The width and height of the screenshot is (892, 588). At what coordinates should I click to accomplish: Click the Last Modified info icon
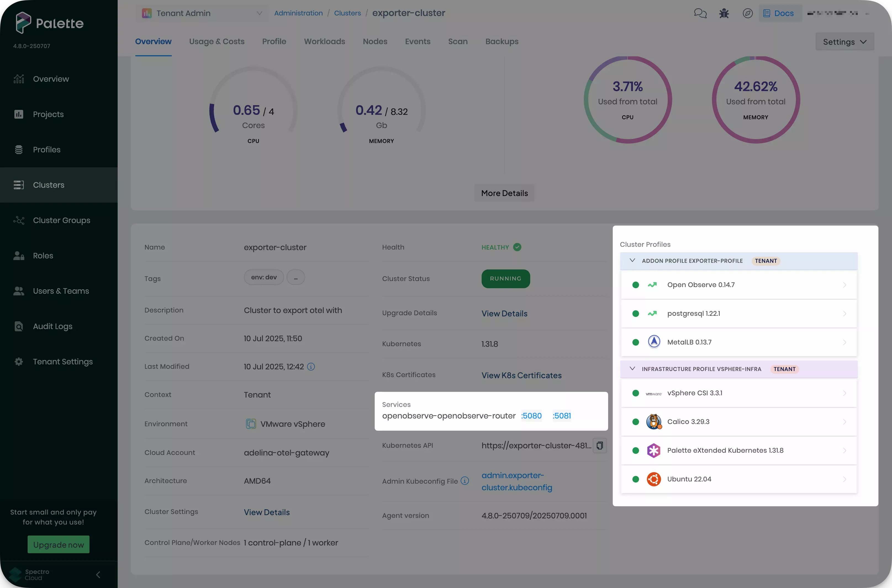tap(311, 367)
